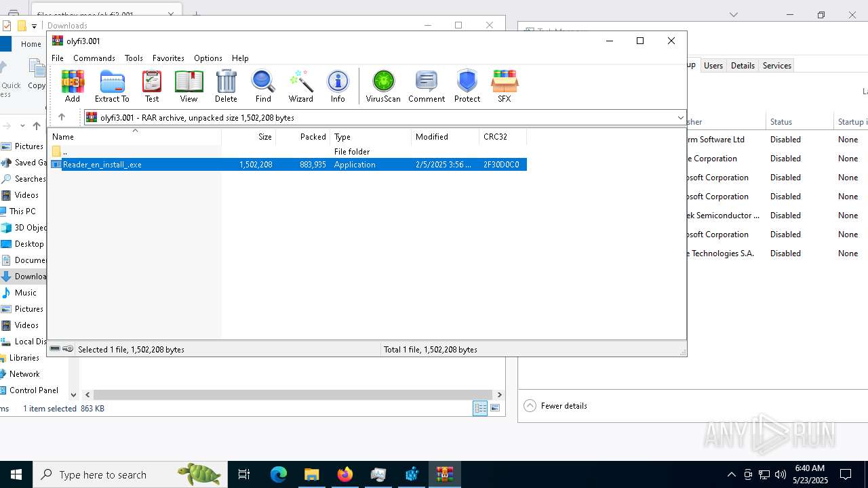Sort by the Size column header
Screen dimensions: 868x488
pos(248,137)
